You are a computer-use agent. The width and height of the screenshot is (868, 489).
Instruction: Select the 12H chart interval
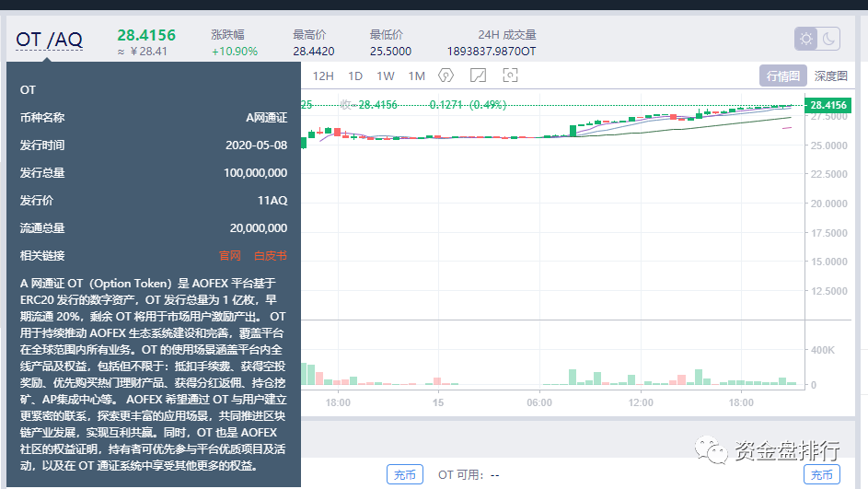(x=323, y=76)
